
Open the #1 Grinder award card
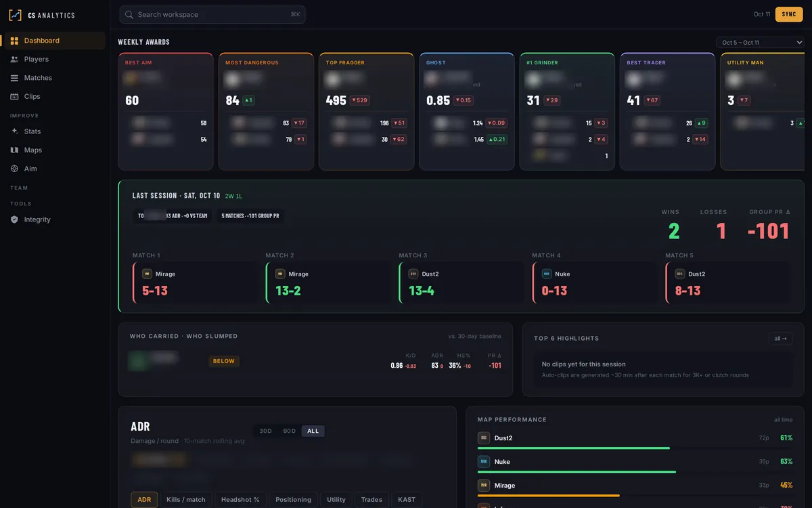coord(567,111)
